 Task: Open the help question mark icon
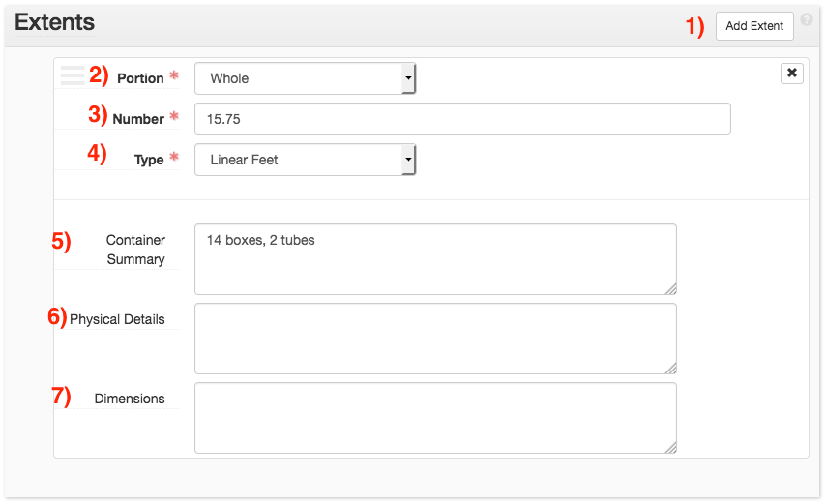[x=807, y=19]
